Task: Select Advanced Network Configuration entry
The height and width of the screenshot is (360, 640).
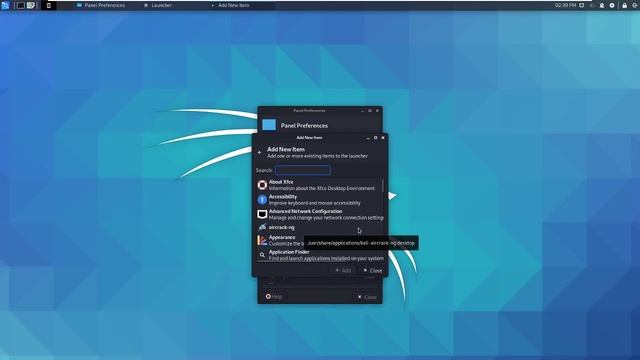Action: (320, 214)
